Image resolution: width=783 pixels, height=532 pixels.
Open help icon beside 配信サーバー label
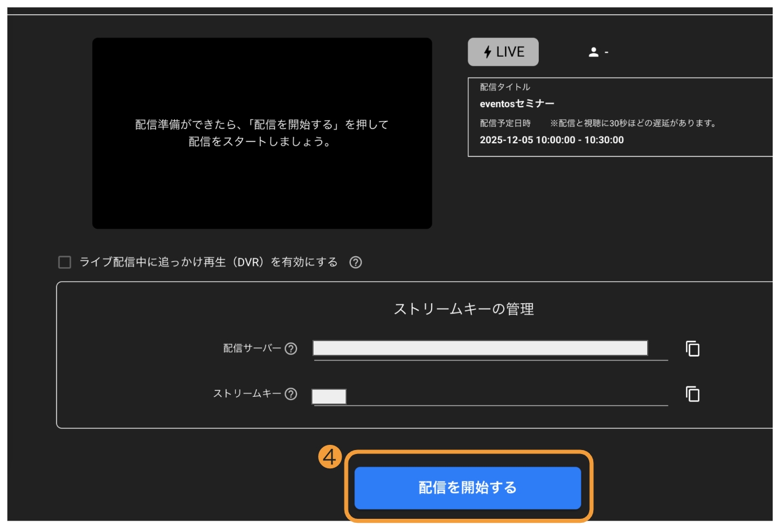[x=291, y=349]
